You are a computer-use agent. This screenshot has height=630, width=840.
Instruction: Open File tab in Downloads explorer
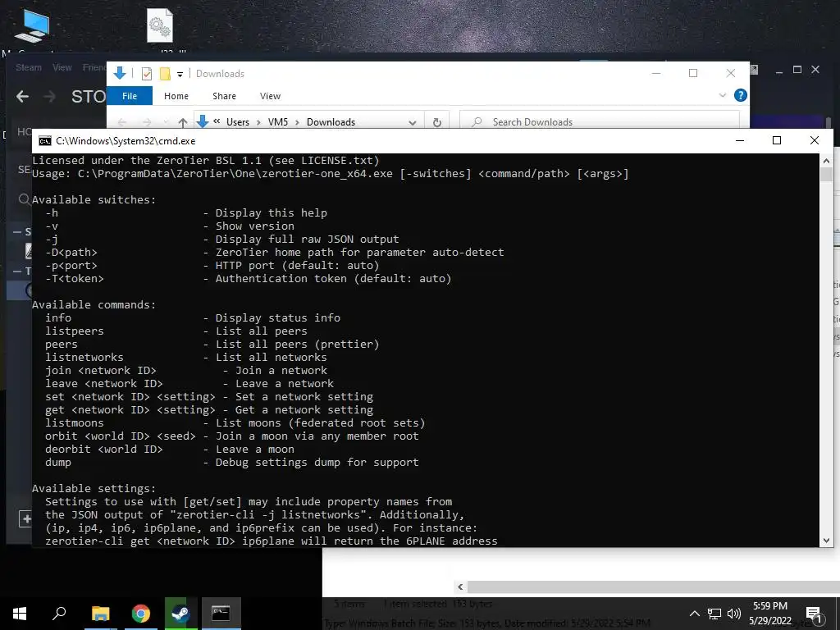click(x=130, y=96)
